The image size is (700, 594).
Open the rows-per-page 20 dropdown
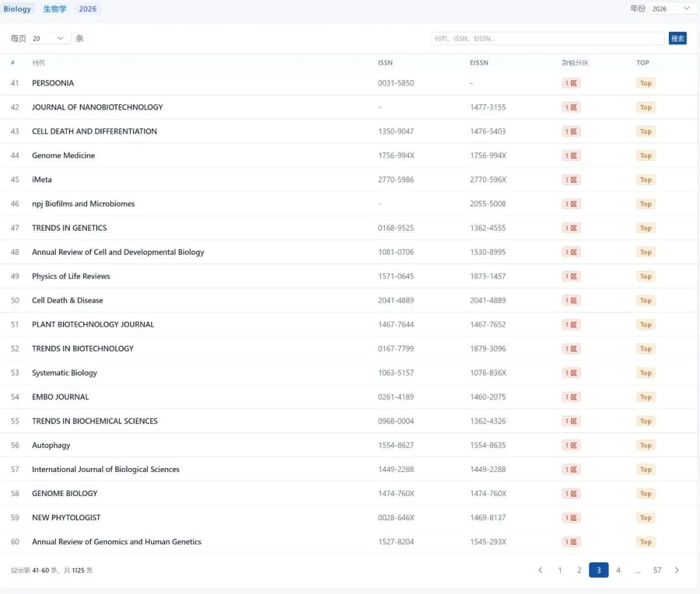pos(51,38)
